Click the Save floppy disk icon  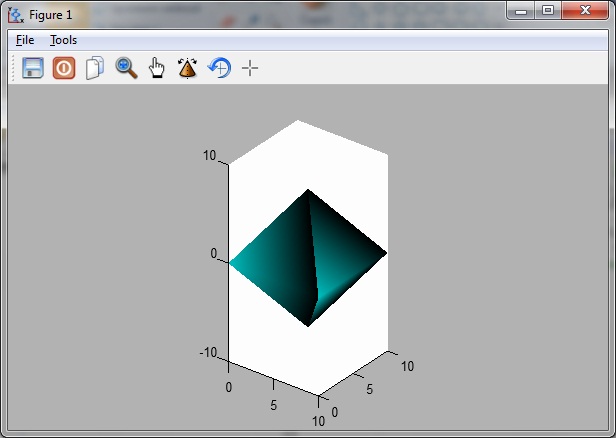point(33,68)
